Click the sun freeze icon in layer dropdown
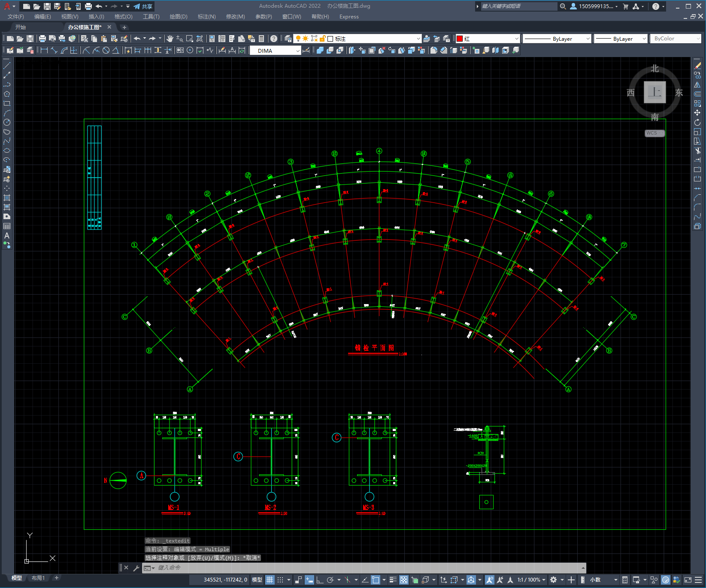This screenshot has width=706, height=588. click(305, 39)
